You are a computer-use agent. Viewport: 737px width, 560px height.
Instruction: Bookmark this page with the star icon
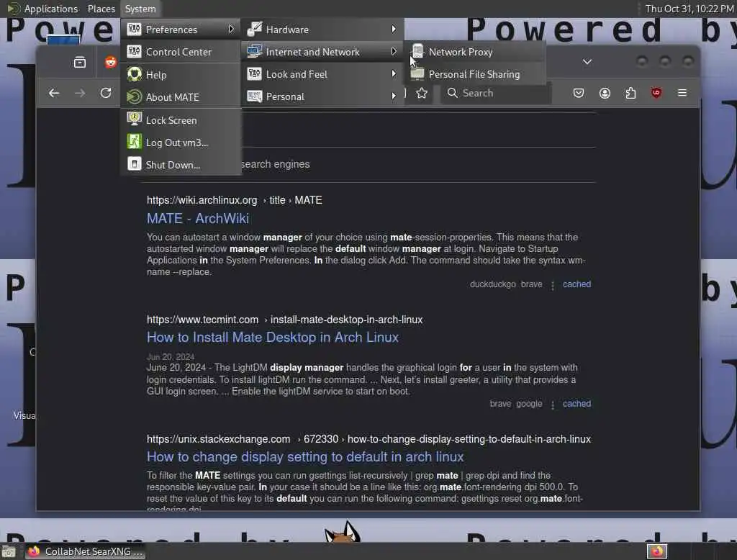422,93
